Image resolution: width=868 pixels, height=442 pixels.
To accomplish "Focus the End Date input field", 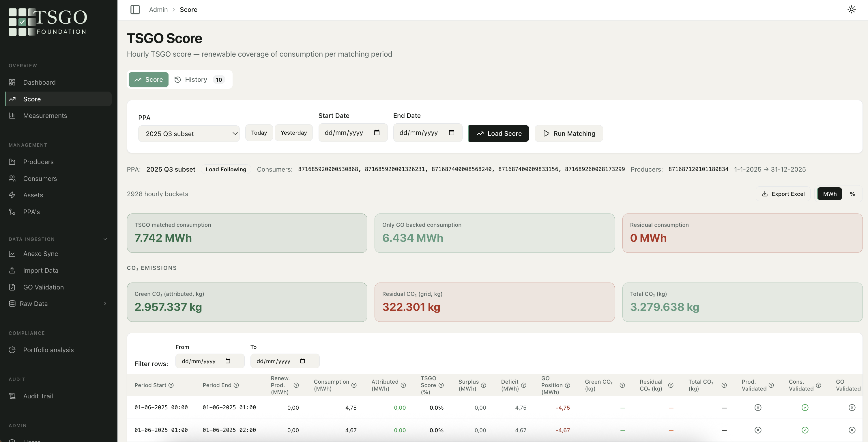I will click(x=428, y=133).
